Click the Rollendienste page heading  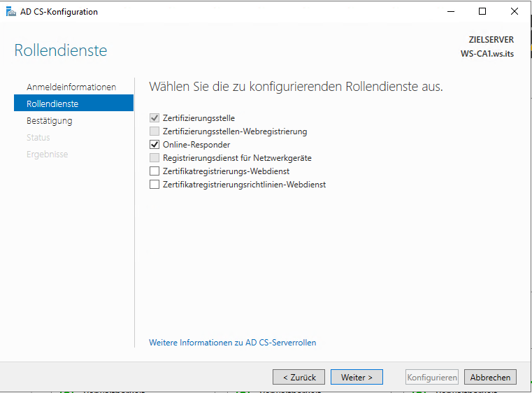61,50
